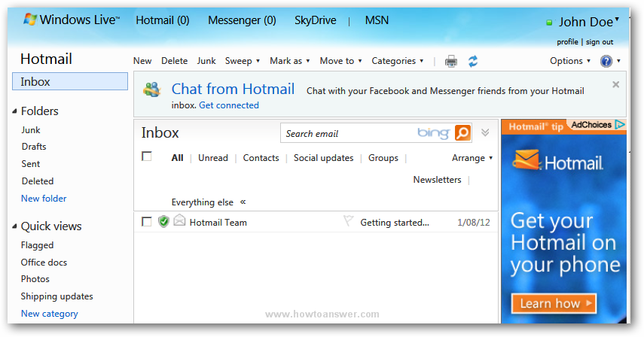Click the AdChoices icon on the ad
The width and height of the screenshot is (644, 337).
tap(619, 125)
